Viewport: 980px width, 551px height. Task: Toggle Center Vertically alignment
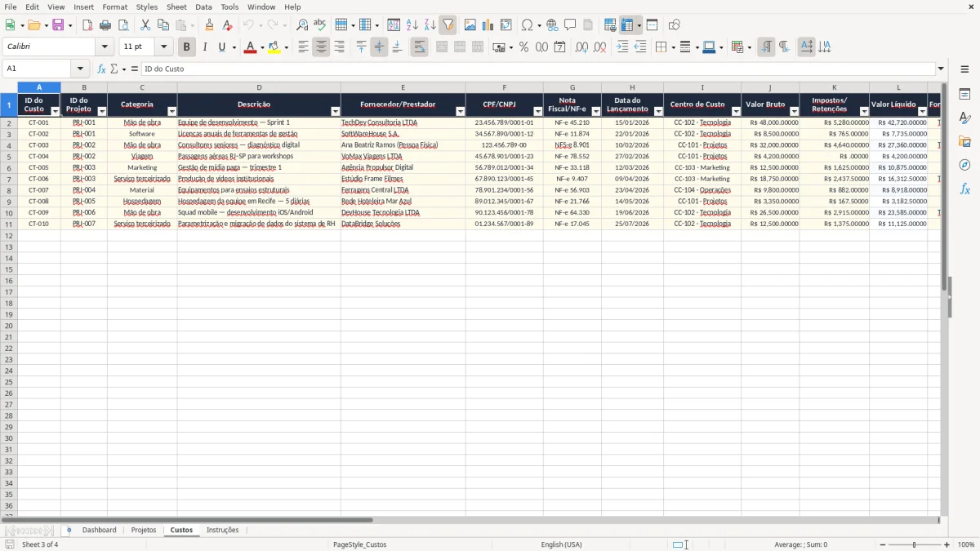[x=379, y=47]
